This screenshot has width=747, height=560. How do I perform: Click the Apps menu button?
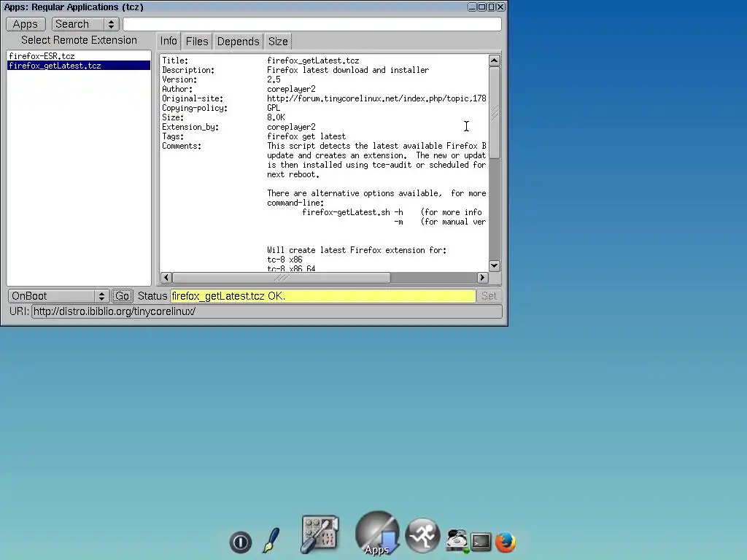click(x=26, y=24)
